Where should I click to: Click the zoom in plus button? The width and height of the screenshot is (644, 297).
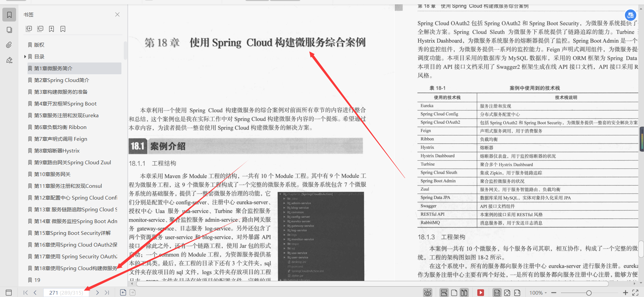(x=626, y=293)
